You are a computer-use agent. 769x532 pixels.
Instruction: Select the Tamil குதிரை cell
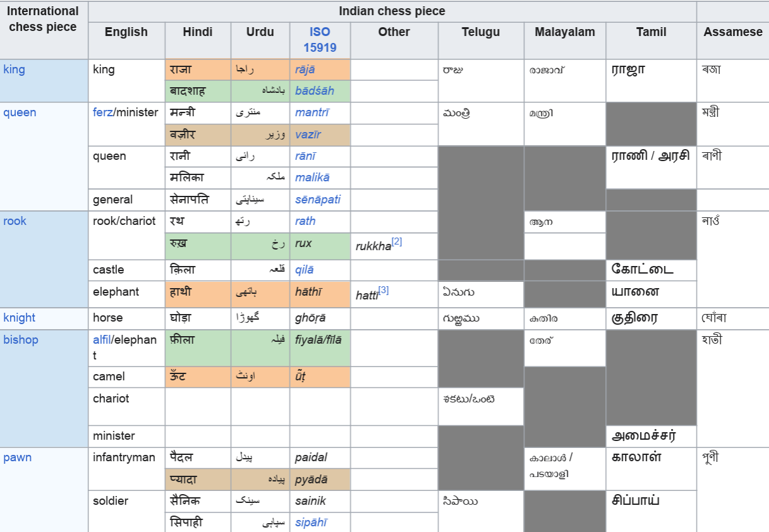coord(651,318)
